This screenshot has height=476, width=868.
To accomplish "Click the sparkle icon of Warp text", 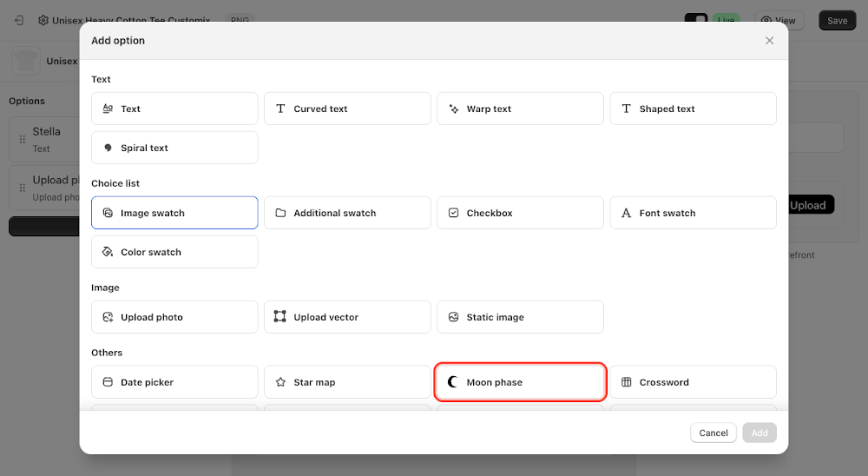I will [x=454, y=109].
